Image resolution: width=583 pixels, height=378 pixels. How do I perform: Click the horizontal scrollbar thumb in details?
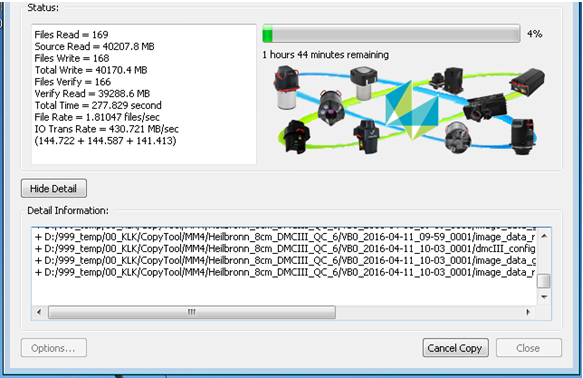tap(192, 312)
